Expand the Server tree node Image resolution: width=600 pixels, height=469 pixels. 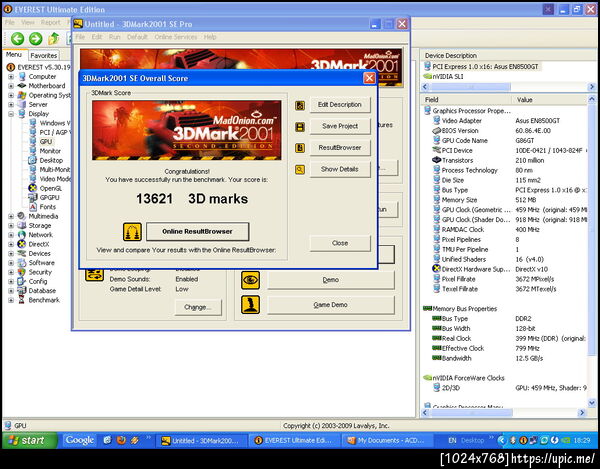[x=11, y=104]
